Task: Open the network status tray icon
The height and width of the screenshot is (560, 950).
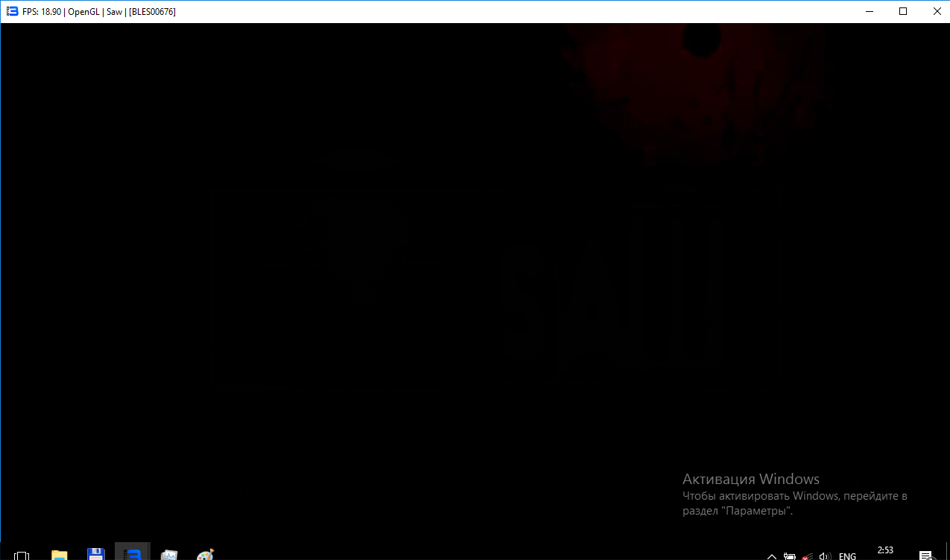Action: tap(807, 556)
